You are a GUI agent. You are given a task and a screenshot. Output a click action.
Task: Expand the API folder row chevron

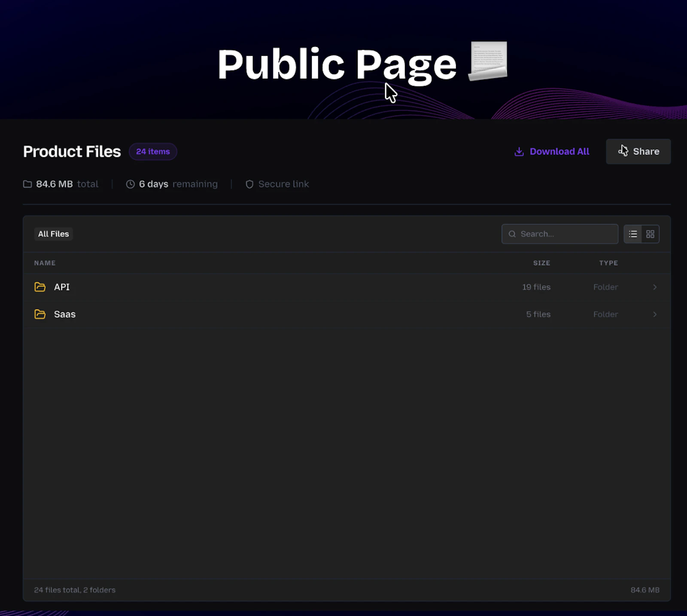pos(655,287)
